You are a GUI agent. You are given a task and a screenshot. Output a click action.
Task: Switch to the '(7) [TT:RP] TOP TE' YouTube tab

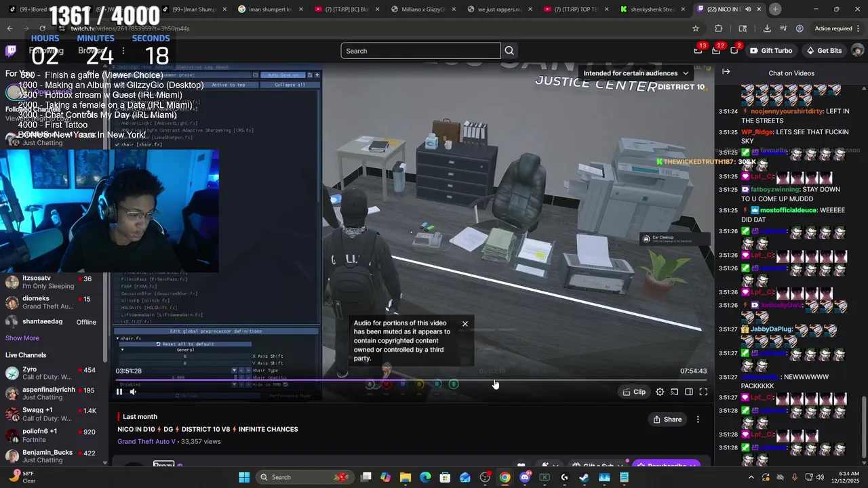(x=575, y=9)
